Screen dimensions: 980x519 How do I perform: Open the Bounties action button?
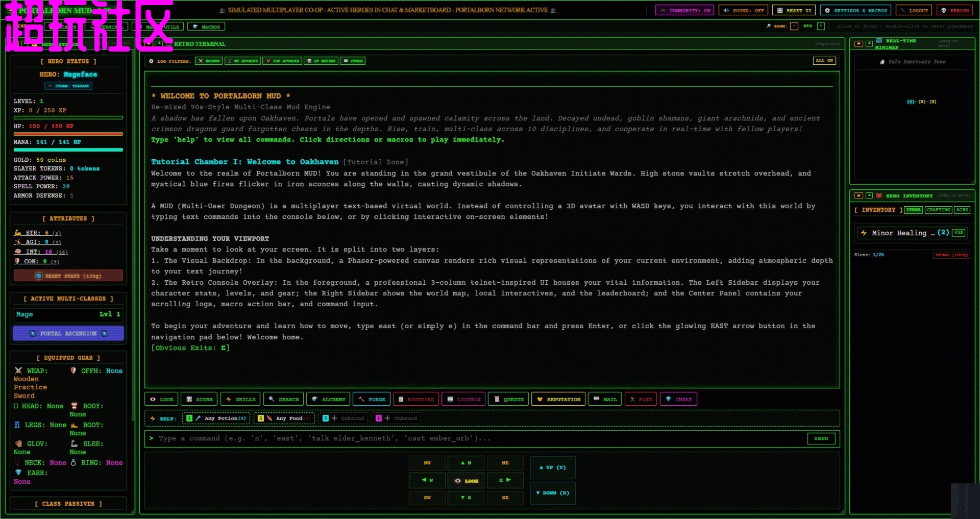coord(415,399)
